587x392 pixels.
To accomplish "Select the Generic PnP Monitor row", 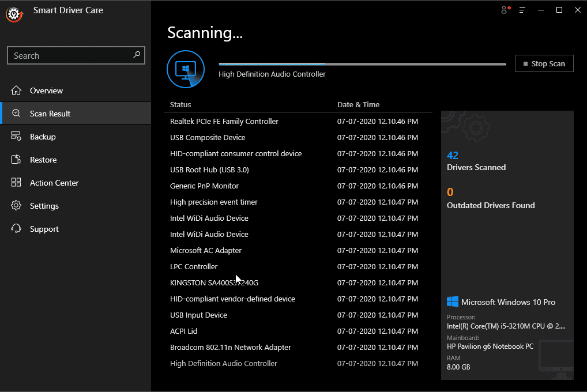I will [298, 186].
